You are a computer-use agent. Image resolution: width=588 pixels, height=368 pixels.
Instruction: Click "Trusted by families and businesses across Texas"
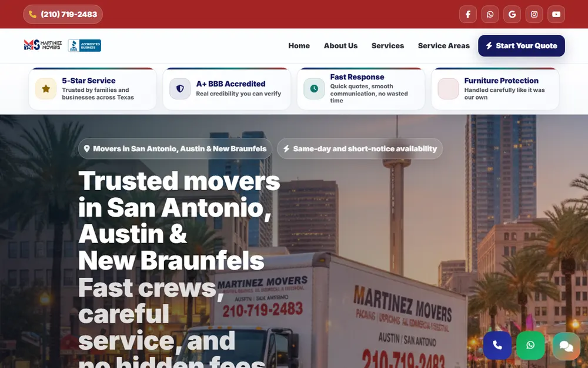coord(98,94)
